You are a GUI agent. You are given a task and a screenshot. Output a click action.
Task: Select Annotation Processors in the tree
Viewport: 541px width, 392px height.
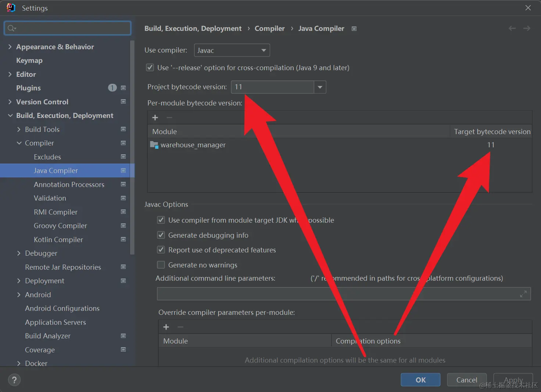coord(69,184)
